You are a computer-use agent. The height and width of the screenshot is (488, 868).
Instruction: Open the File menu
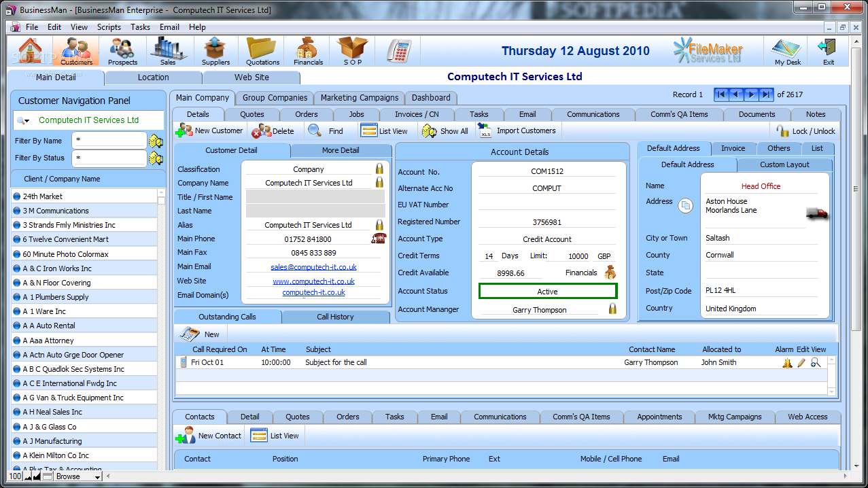(32, 27)
